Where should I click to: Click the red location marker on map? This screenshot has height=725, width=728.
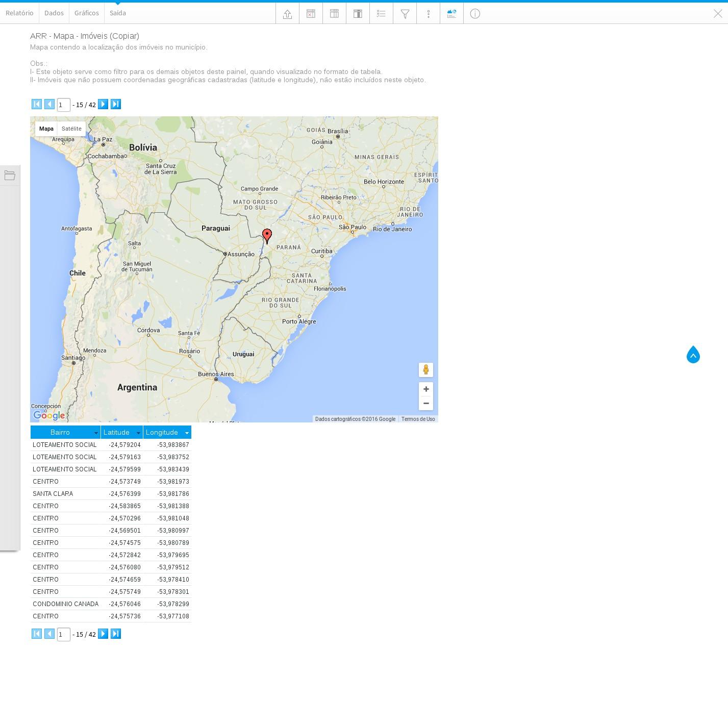pos(267,236)
